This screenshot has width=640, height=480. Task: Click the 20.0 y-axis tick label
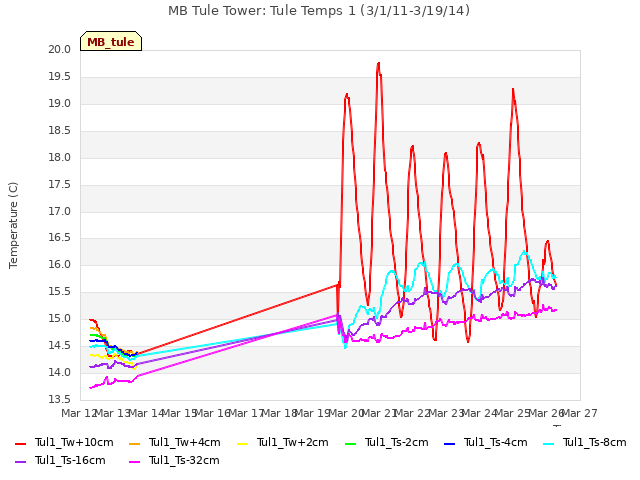pyautogui.click(x=60, y=49)
